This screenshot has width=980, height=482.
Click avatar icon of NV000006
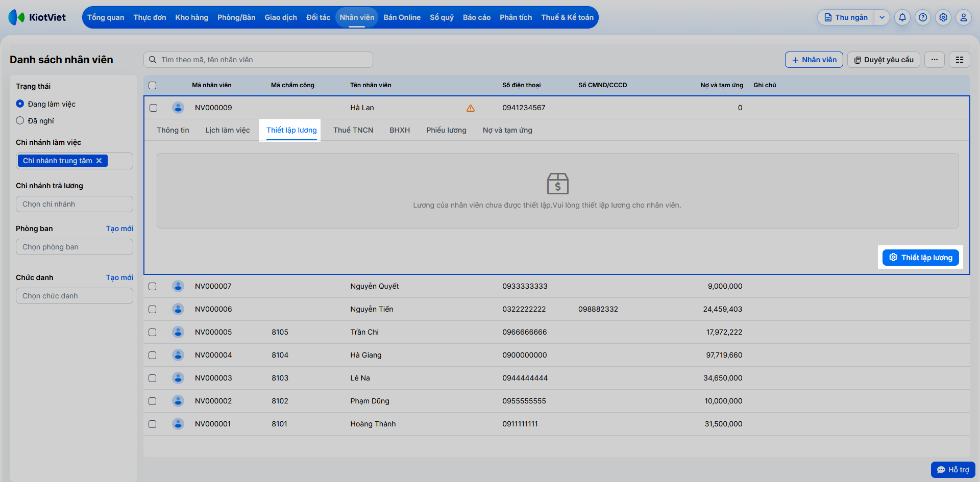(178, 309)
